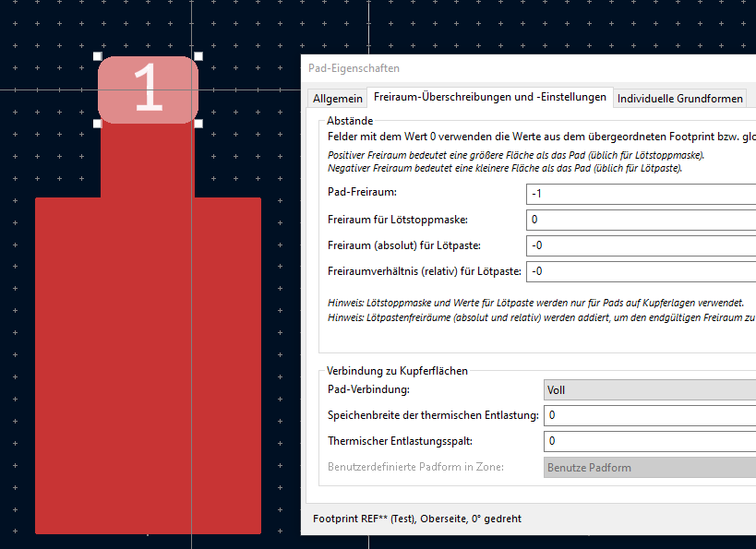Click the large red copper shape on canvas
This screenshot has height=549, width=756.
(x=148, y=365)
